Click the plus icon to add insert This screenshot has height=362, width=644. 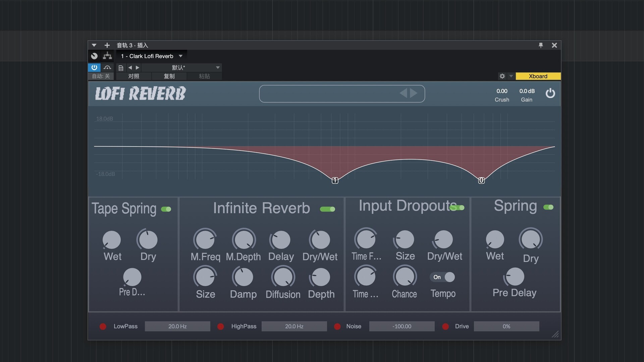click(107, 45)
